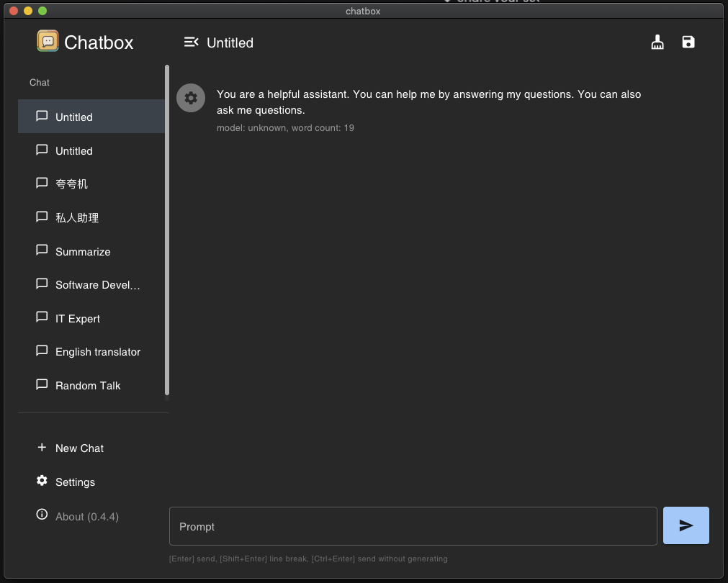Screen dimensions: 728x583
Task: Collapse the sidebar with menu-open icon
Action: click(x=192, y=42)
